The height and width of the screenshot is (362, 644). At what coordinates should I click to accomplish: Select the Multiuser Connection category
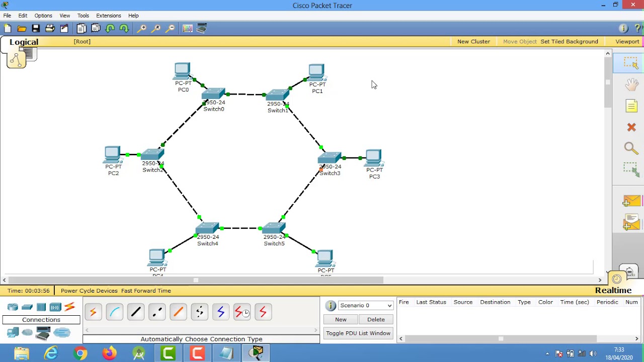coord(62,332)
